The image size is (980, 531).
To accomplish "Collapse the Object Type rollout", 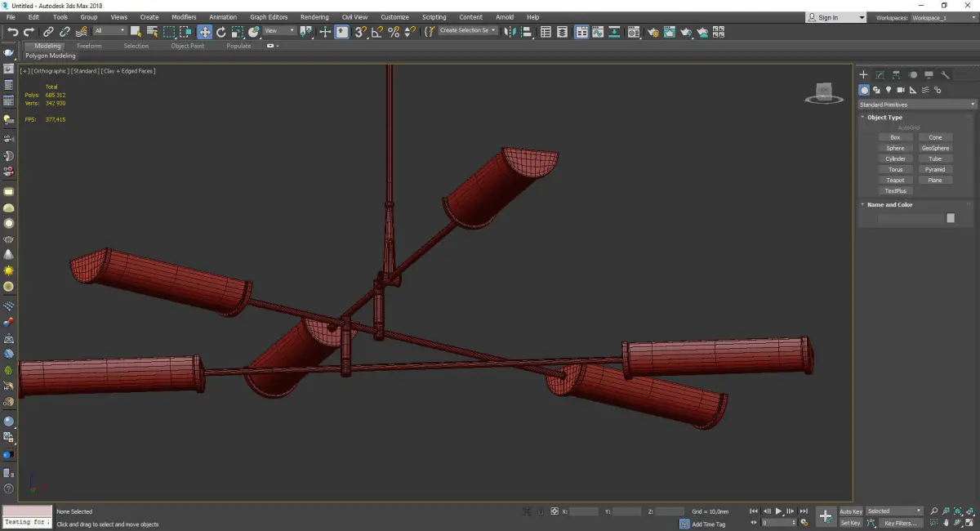I will [x=884, y=118].
